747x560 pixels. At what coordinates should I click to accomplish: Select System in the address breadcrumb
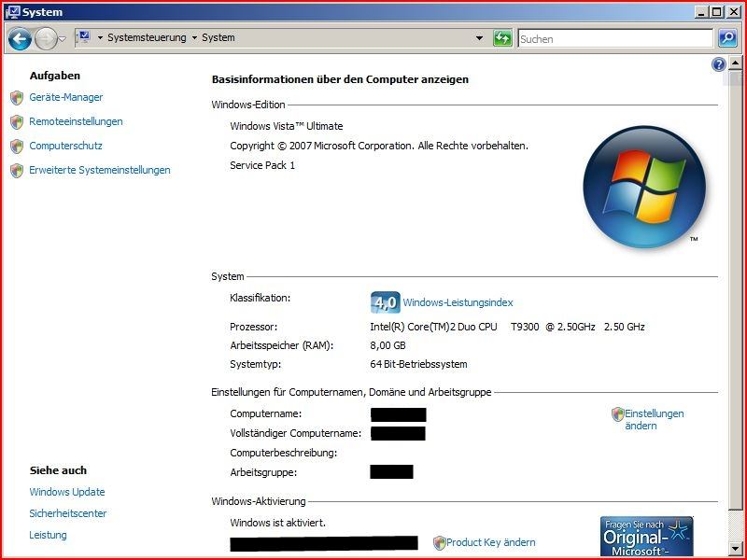coord(218,37)
